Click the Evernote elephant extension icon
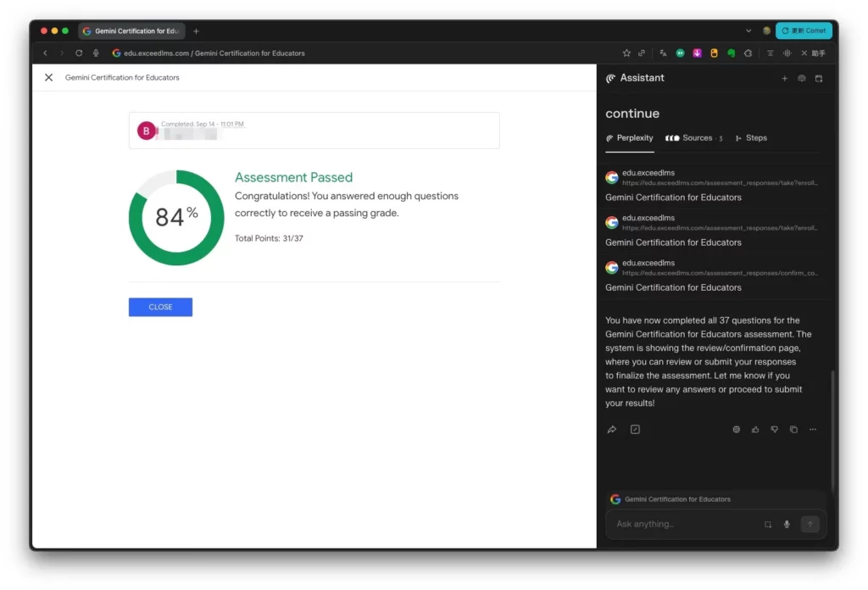The image size is (868, 590). click(731, 53)
